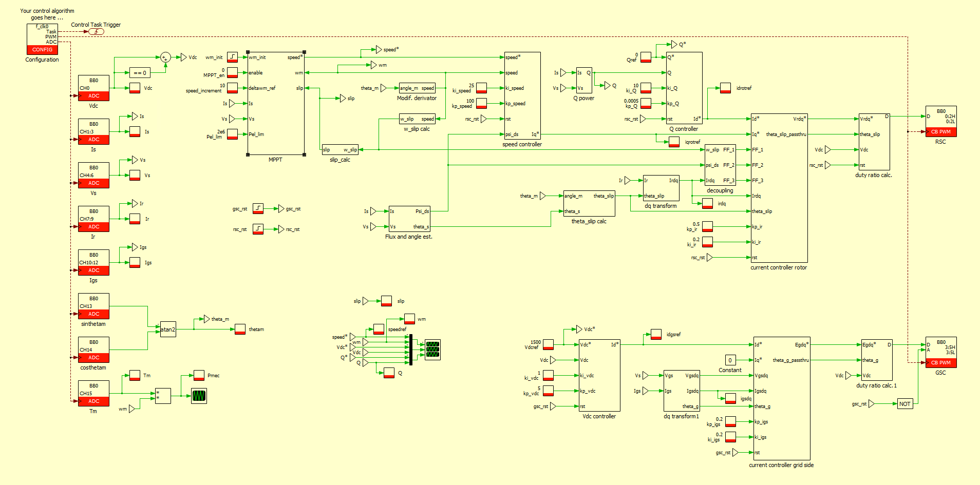Select the atan2 block computing theta_m
This screenshot has width=980, height=485.
[168, 329]
